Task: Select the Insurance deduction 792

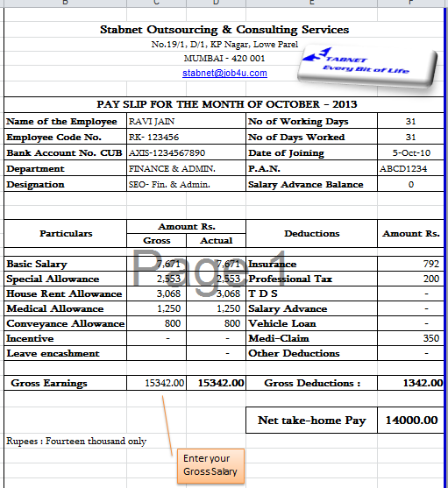Action: click(x=410, y=264)
